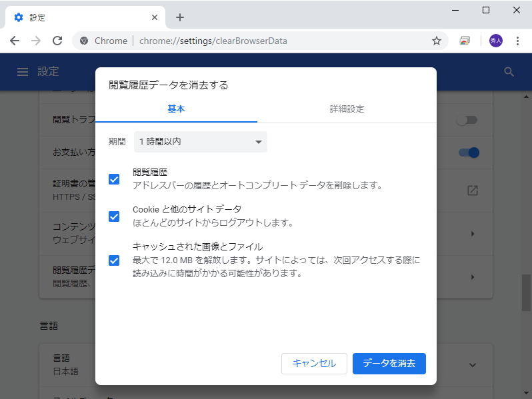The image size is (532, 399).
Task: Click the external link icon for certificates
Action: 473,191
